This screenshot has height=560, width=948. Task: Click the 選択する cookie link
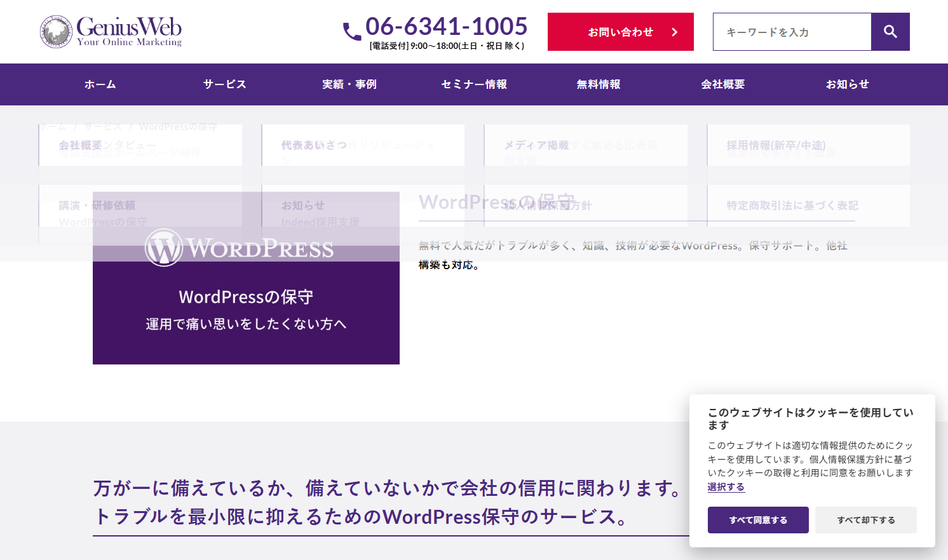point(726,487)
